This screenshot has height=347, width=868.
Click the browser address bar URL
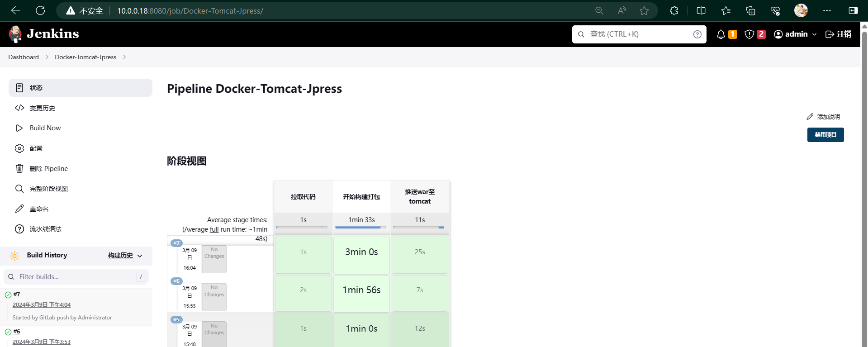pos(190,10)
